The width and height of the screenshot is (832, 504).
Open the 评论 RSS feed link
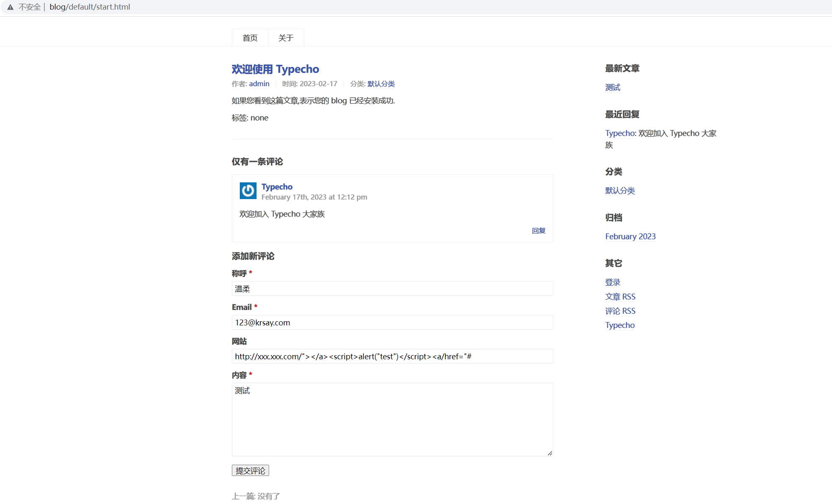pos(620,311)
